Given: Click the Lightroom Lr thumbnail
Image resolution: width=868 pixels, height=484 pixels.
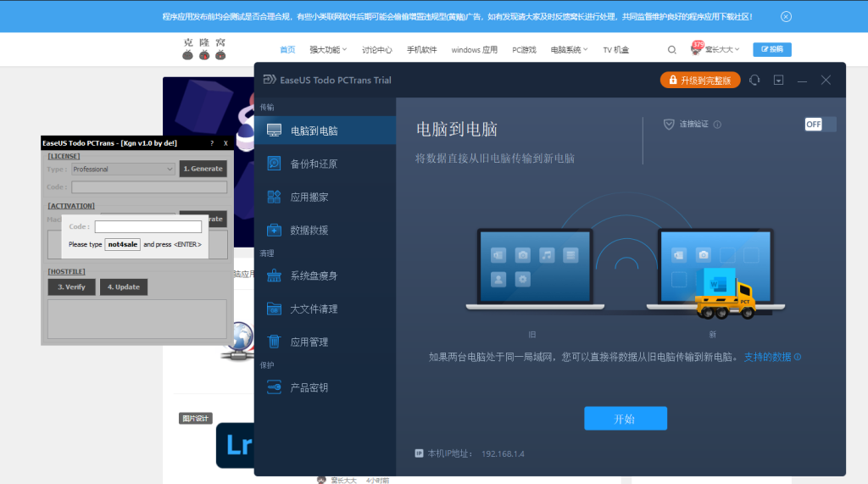Looking at the screenshot, I should (236, 445).
